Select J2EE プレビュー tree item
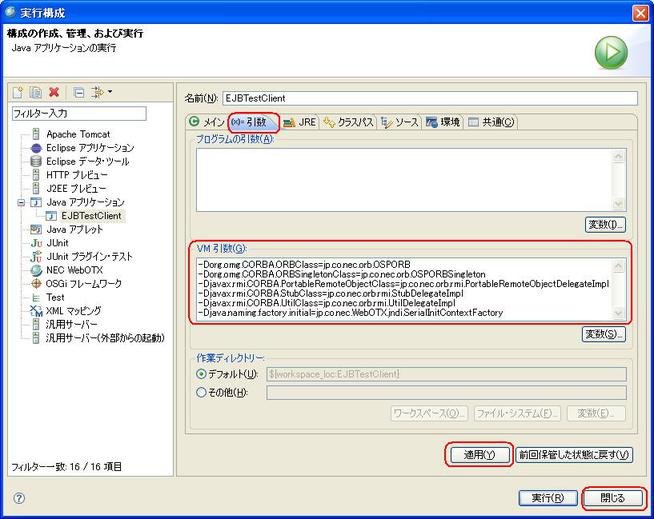This screenshot has height=519, width=654. pyautogui.click(x=76, y=189)
